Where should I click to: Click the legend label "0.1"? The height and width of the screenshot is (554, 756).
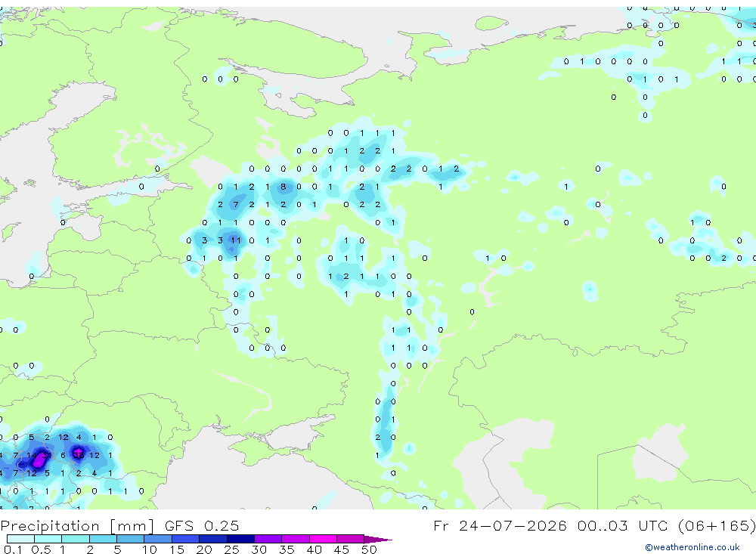point(13,549)
